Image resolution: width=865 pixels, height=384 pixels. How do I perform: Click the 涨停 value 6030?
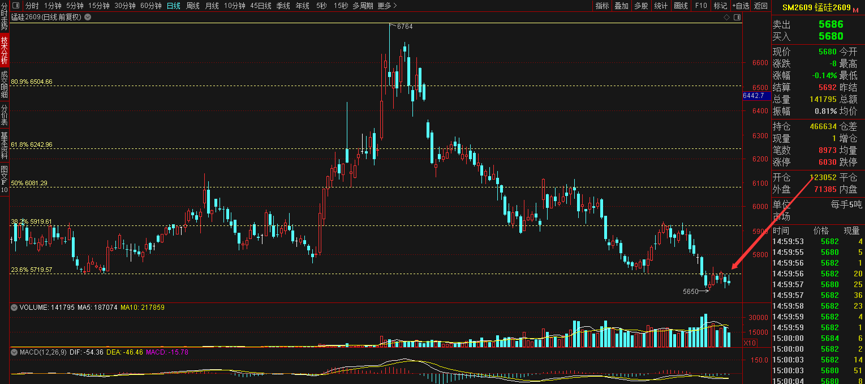(827, 163)
